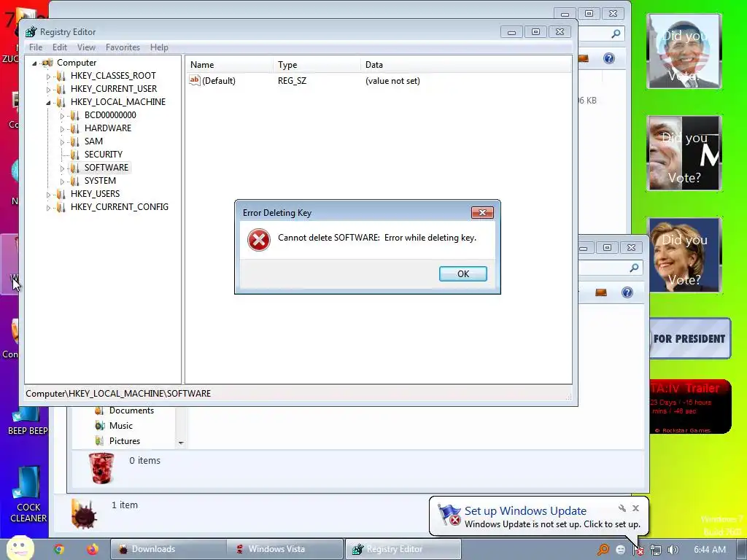Click the Data column header
This screenshot has width=747, height=560.
pos(466,65)
